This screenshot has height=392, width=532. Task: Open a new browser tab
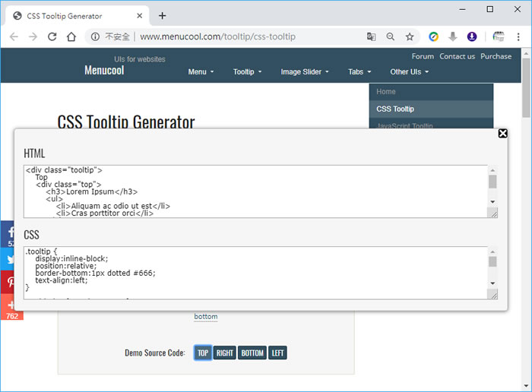click(162, 16)
